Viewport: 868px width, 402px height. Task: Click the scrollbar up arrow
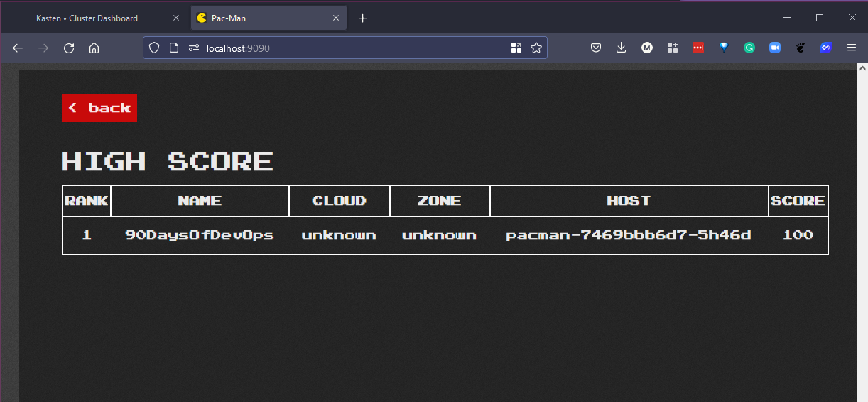pos(862,69)
